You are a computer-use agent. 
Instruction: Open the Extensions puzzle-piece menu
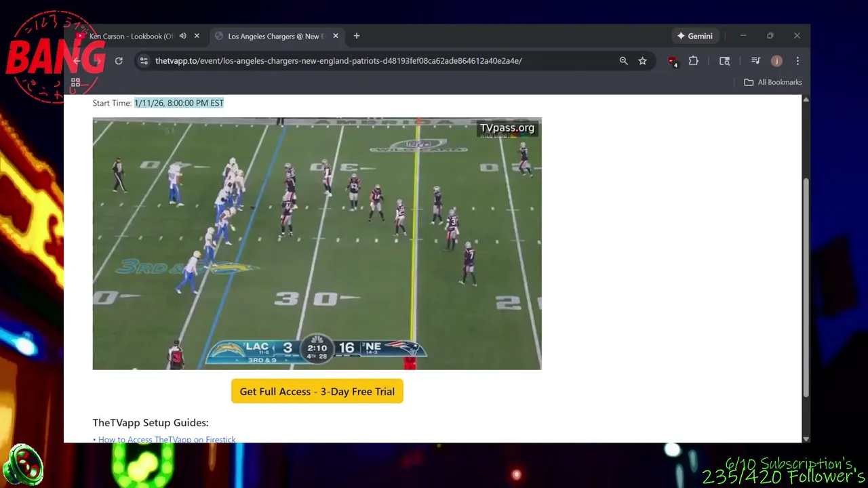point(693,61)
